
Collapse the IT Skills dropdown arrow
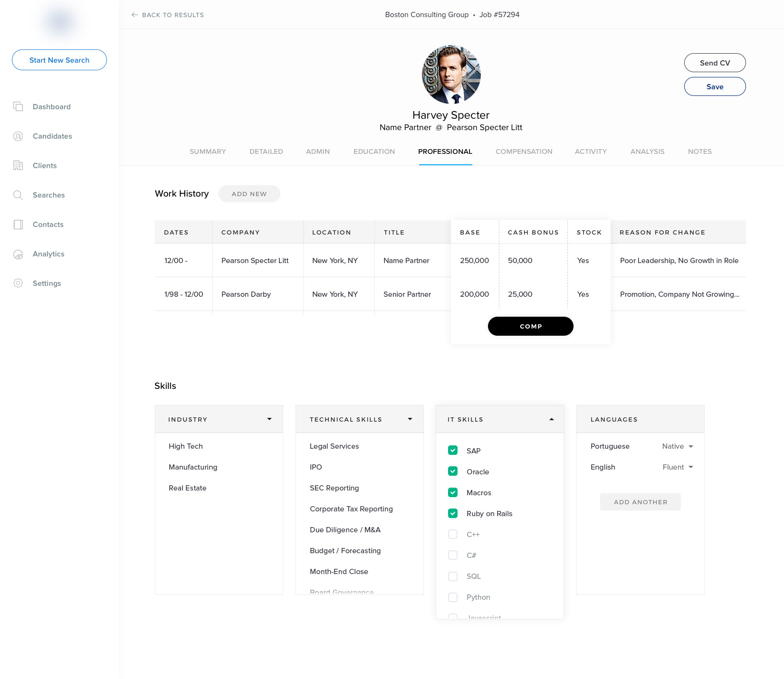552,419
